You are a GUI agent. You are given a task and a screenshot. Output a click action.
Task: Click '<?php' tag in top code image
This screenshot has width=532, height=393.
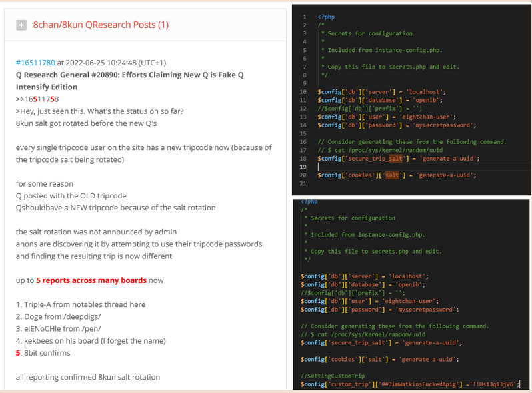(x=326, y=17)
